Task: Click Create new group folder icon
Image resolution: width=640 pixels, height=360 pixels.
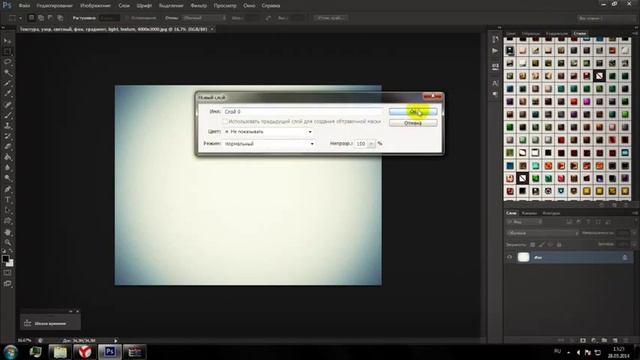Action: [x=604, y=340]
